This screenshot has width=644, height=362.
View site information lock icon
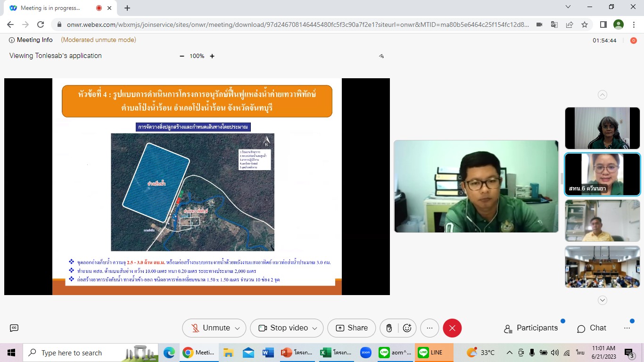[59, 25]
